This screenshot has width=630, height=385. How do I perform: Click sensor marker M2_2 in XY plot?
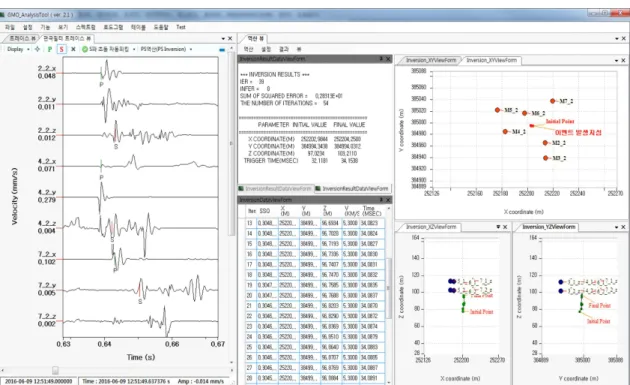tap(545, 143)
